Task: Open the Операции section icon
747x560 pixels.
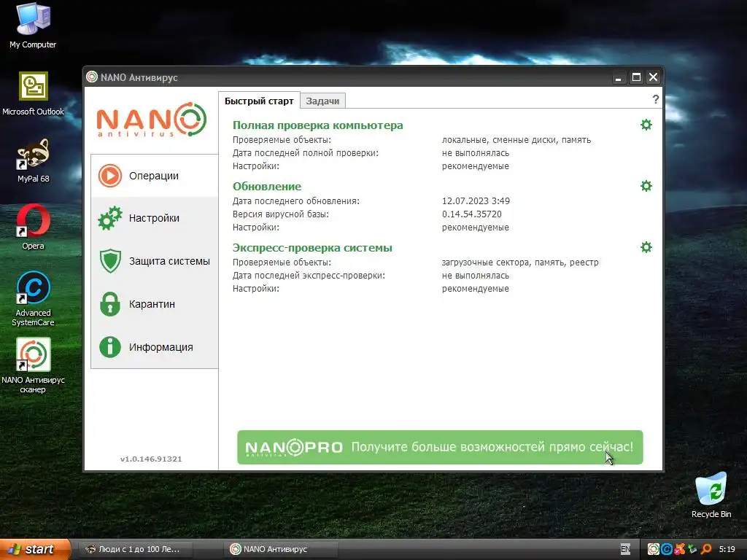Action: (x=110, y=176)
